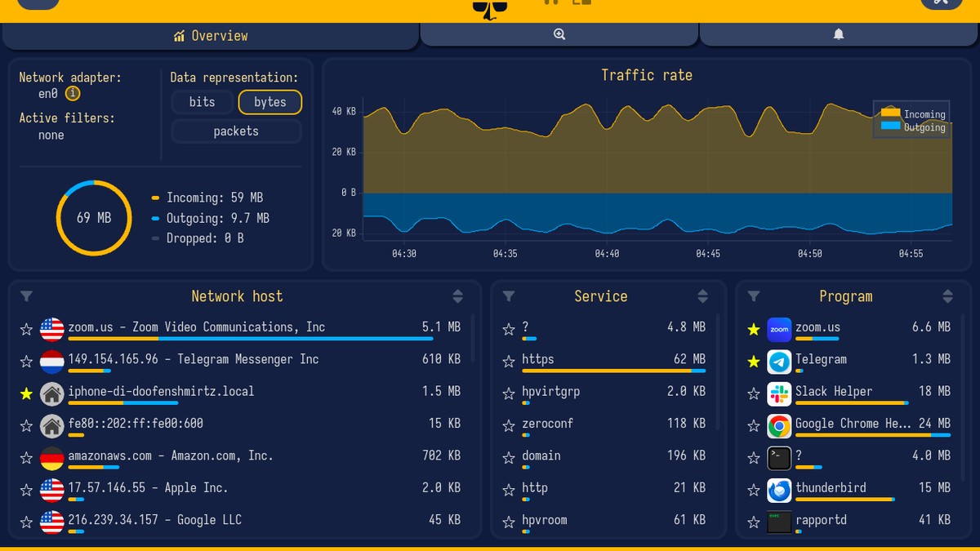Select packets data representation
The image size is (980, 551).
pos(236,131)
